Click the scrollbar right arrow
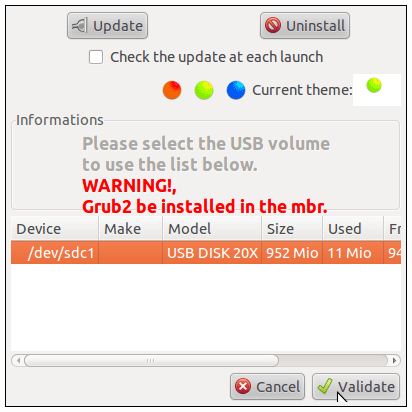The width and height of the screenshot is (412, 412). pyautogui.click(x=395, y=360)
